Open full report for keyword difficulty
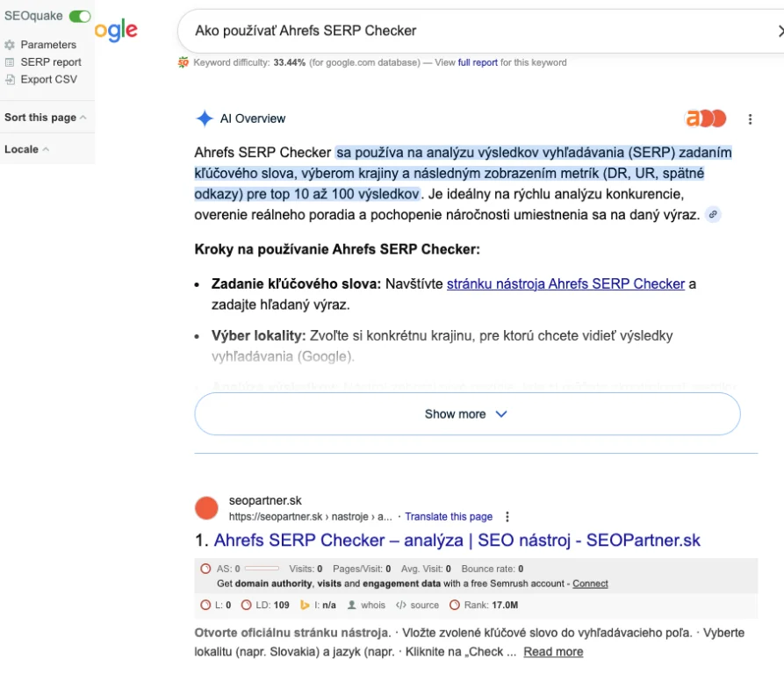Viewport: 784px width, 674px height. (x=478, y=62)
